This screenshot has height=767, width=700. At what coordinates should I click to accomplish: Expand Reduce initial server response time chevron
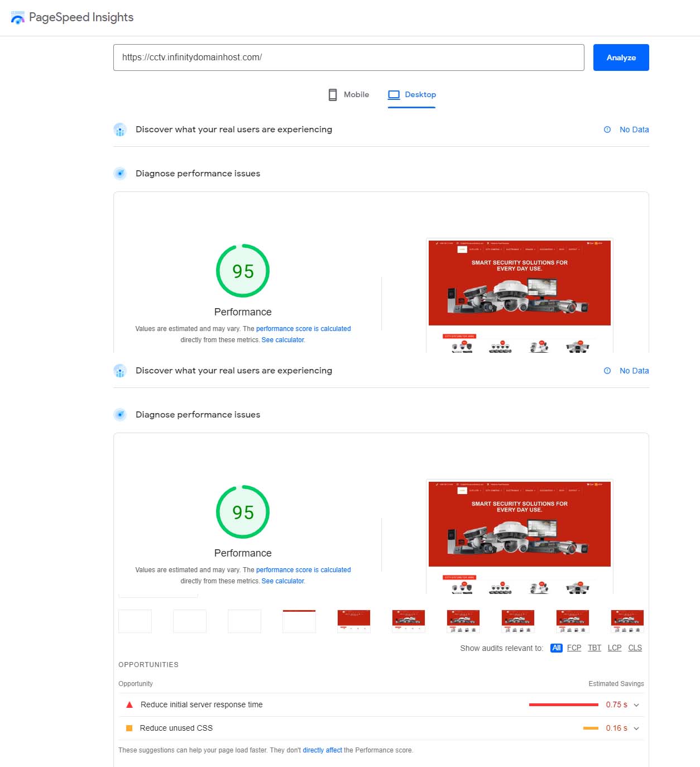tap(636, 705)
